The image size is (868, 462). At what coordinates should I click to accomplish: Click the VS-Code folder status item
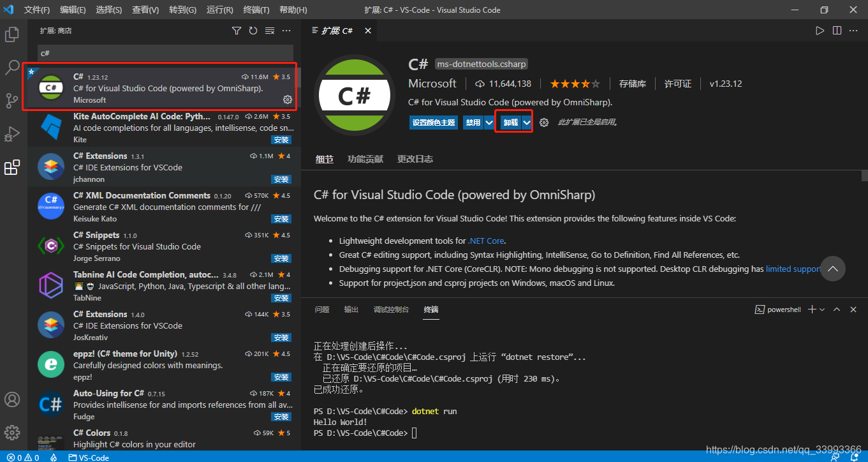(x=88, y=457)
